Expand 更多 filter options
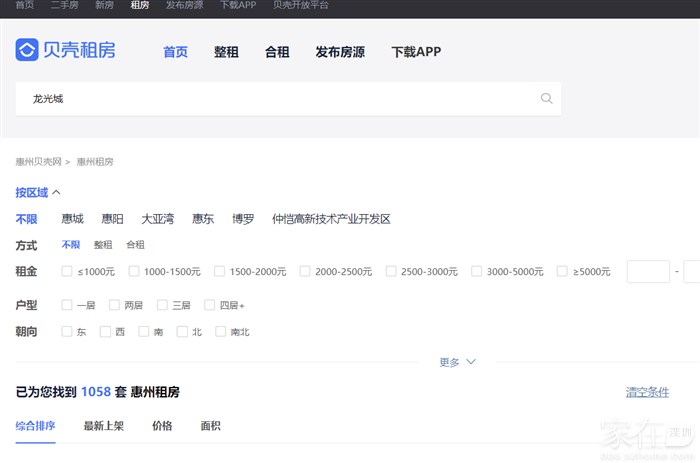Viewport: 700px width, 463px height. [x=457, y=362]
